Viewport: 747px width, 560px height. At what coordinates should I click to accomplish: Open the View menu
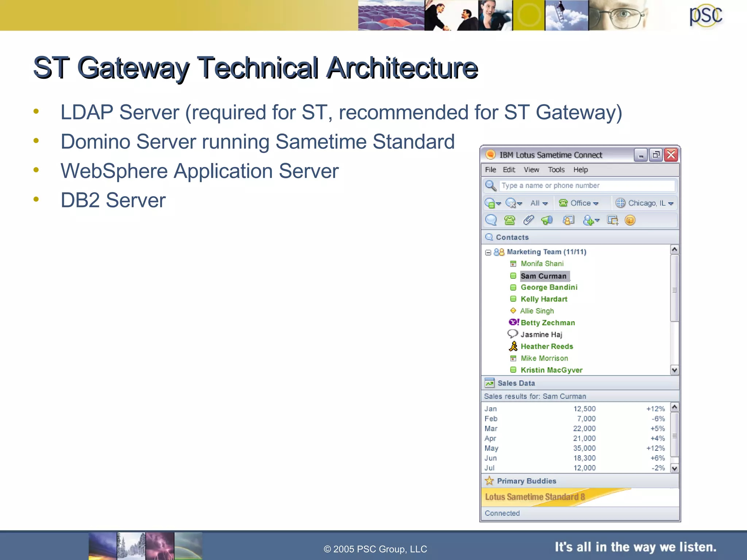[531, 170]
